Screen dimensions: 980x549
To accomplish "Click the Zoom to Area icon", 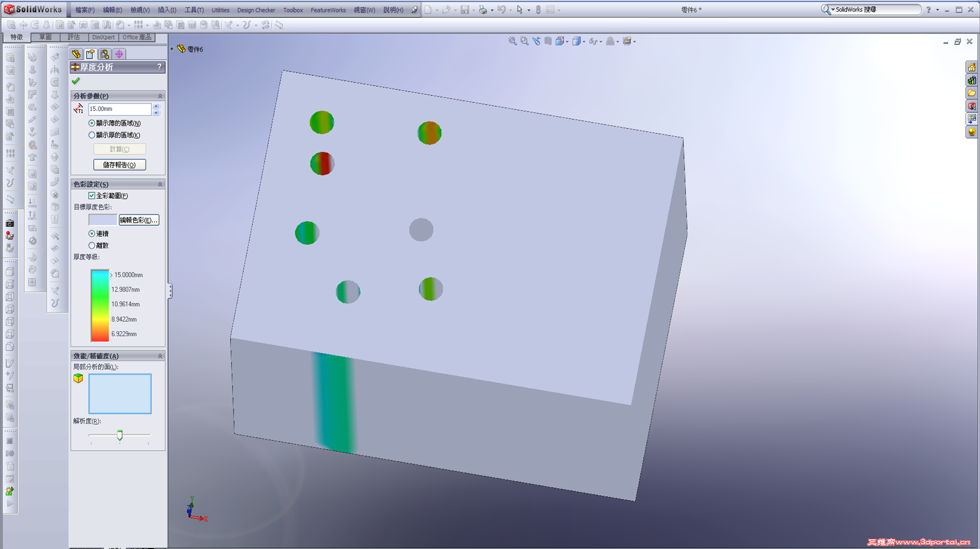I will tap(524, 41).
